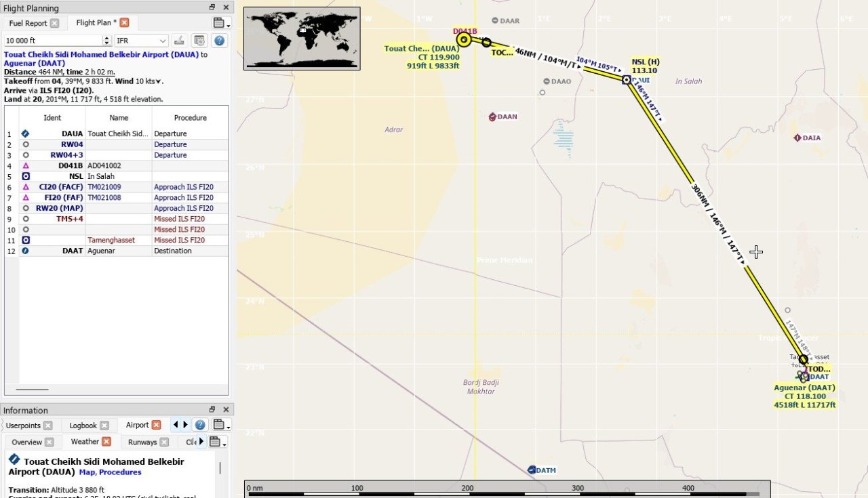The image size is (868, 498).
Task: Click the DAIA airport symbol on map
Action: (x=797, y=138)
